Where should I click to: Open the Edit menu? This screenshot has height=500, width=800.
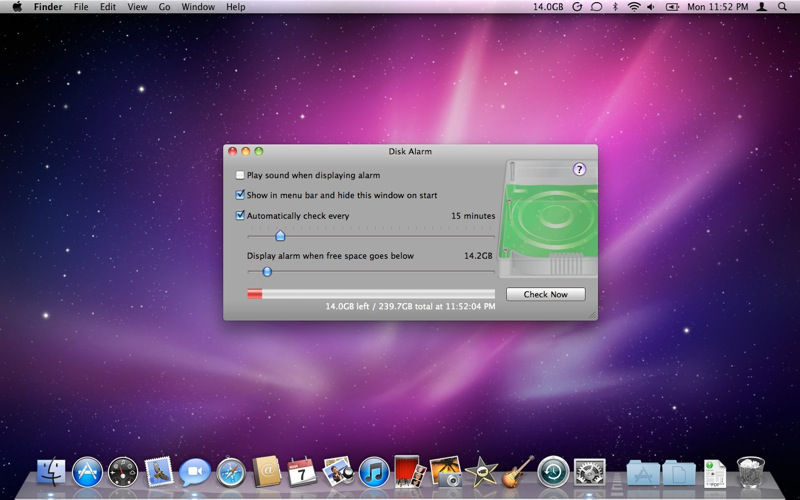pyautogui.click(x=108, y=7)
